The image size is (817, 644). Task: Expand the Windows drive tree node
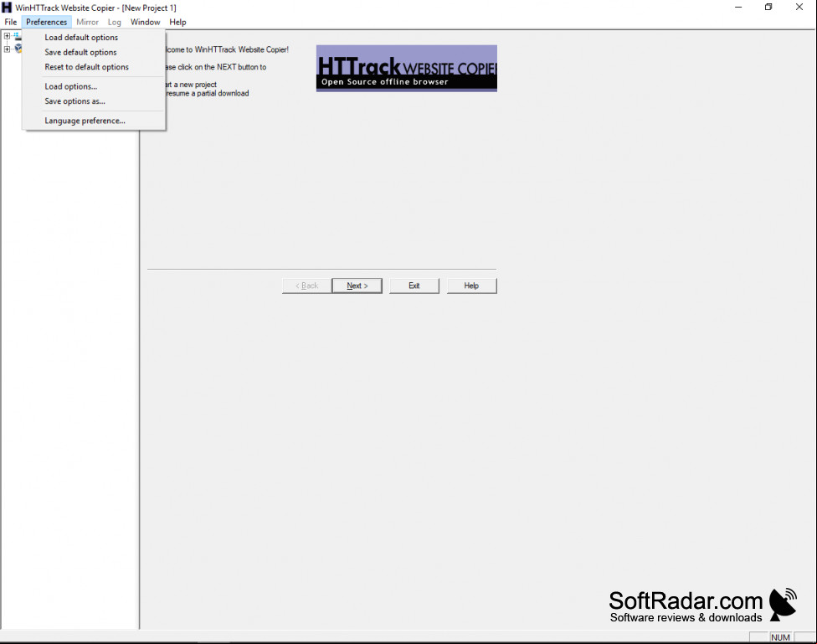click(7, 36)
